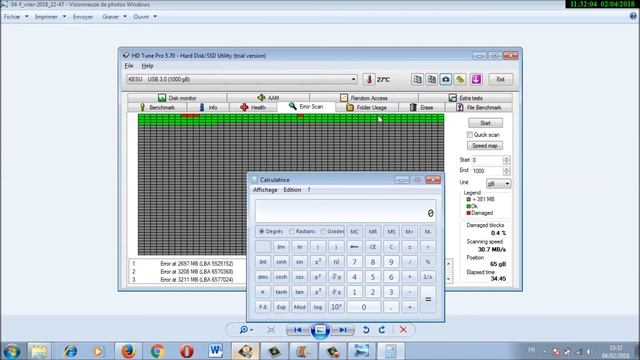Open the Graver dropdown menu
The height and width of the screenshot is (360, 640).
coord(114,17)
